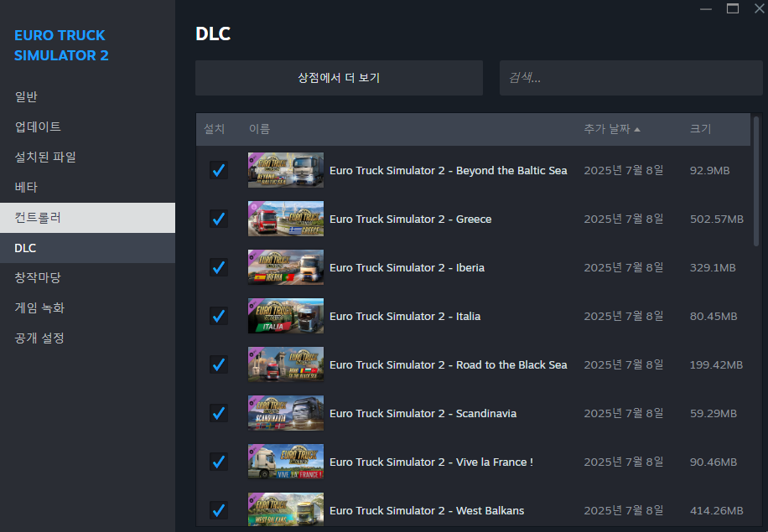Sort by the 추가 날짜 column arrow

pyautogui.click(x=637, y=130)
